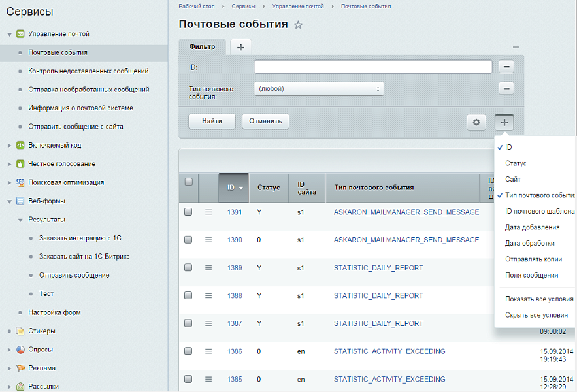Tick the checkbox for row 1390

click(189, 240)
